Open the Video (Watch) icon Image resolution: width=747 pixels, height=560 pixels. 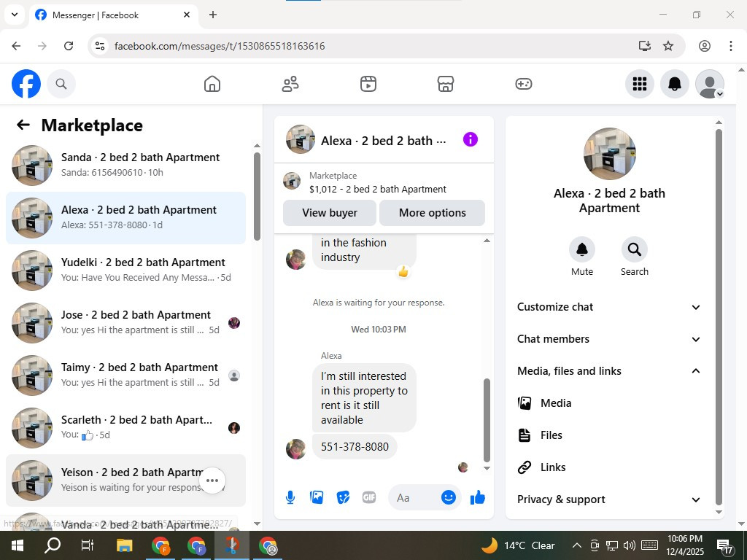click(368, 84)
